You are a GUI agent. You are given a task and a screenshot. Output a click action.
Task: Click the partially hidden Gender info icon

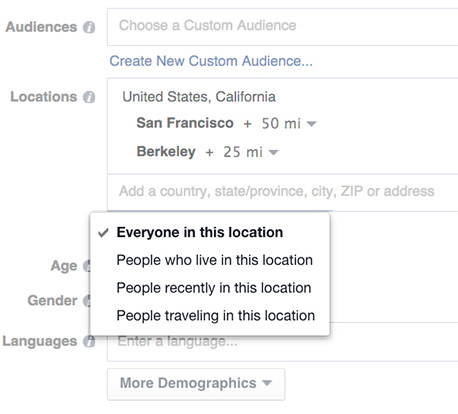tap(87, 301)
